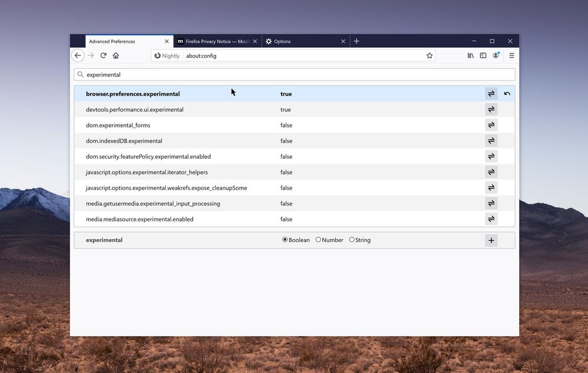Switch to the Firefox Privacy Notice tab
Image resolution: width=588 pixels, height=373 pixels.
click(214, 42)
